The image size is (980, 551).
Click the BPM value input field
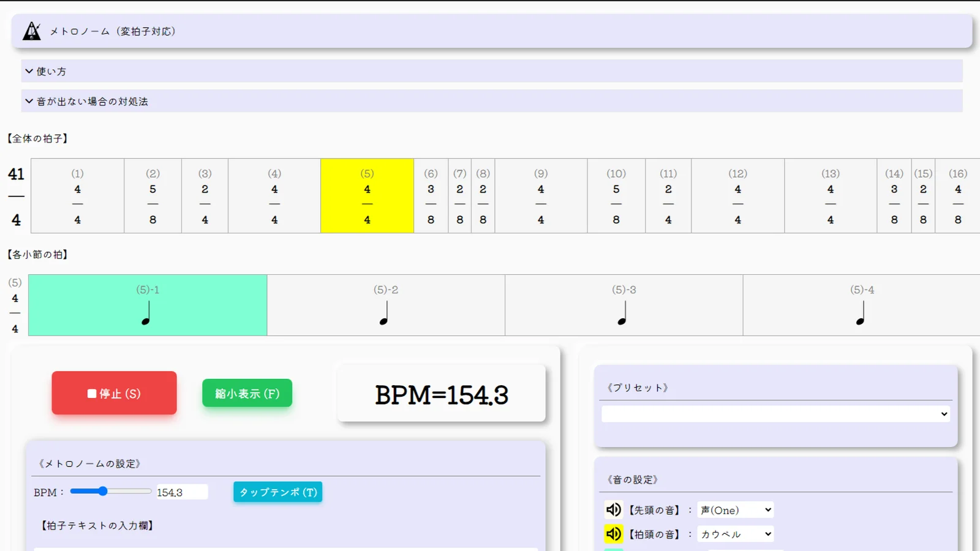[182, 492]
